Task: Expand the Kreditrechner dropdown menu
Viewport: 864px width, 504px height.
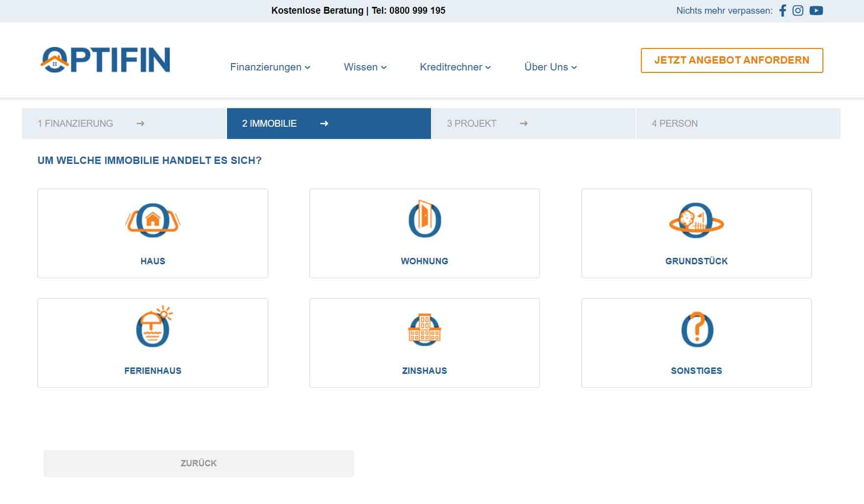Action: (x=455, y=67)
